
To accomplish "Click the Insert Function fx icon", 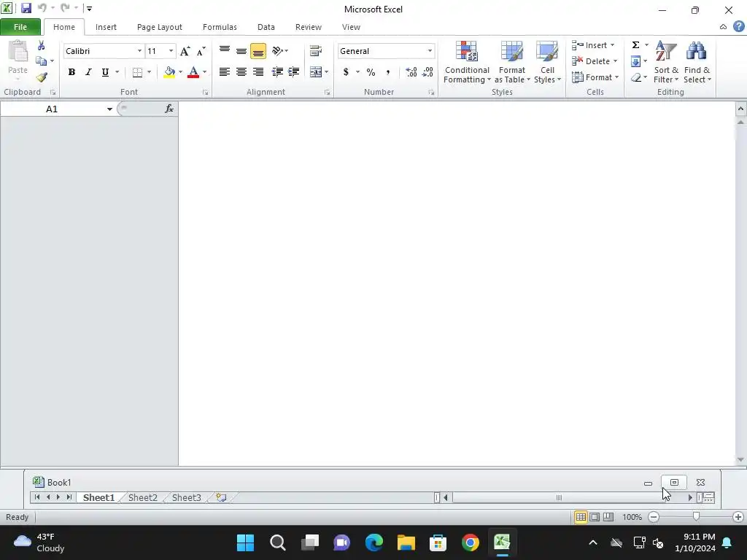I will click(169, 109).
